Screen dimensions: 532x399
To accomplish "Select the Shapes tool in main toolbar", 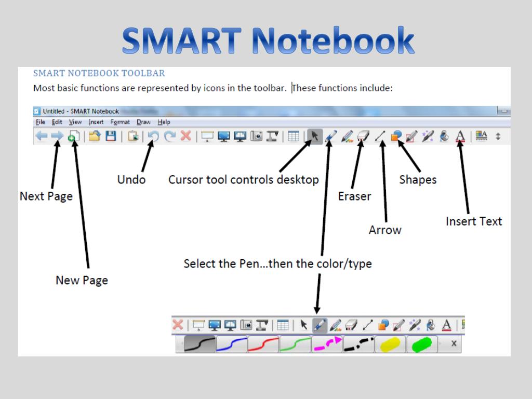I will 396,137.
